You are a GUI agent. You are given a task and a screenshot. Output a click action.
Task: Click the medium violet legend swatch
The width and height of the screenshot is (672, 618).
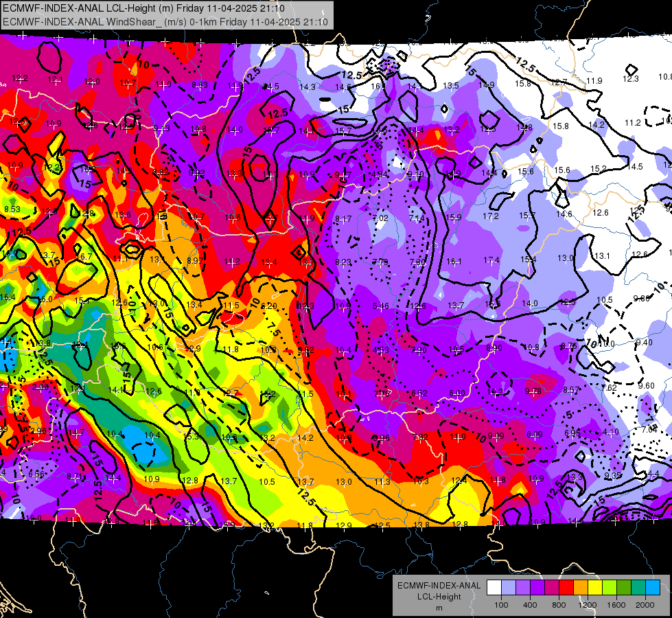(523, 587)
